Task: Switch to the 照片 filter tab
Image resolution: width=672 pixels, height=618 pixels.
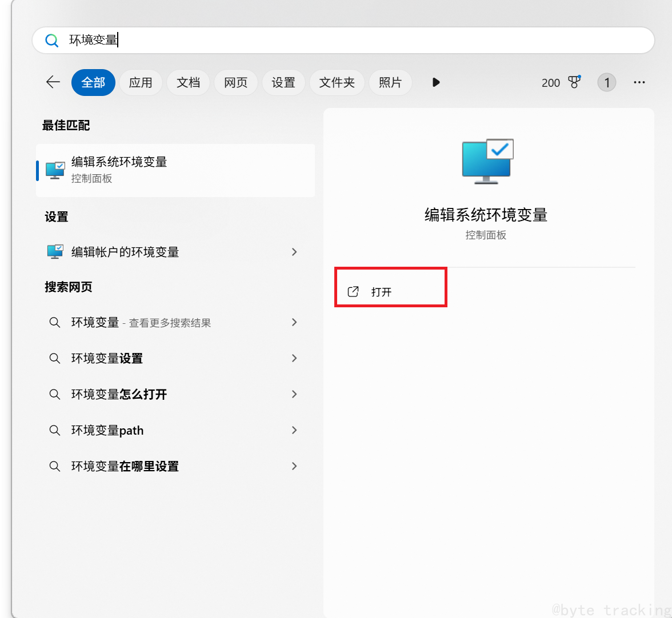Action: click(390, 82)
